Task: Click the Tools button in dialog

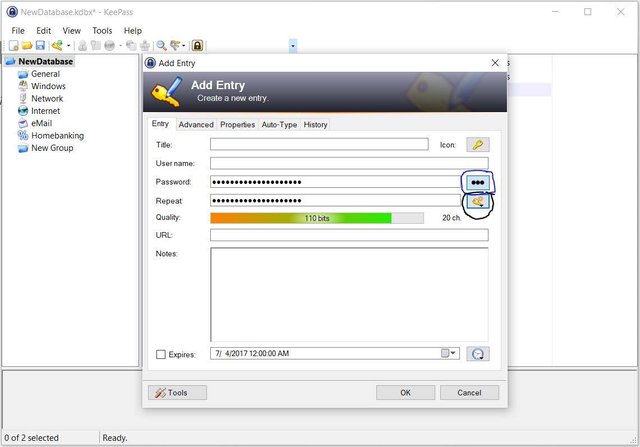Action: tap(177, 393)
